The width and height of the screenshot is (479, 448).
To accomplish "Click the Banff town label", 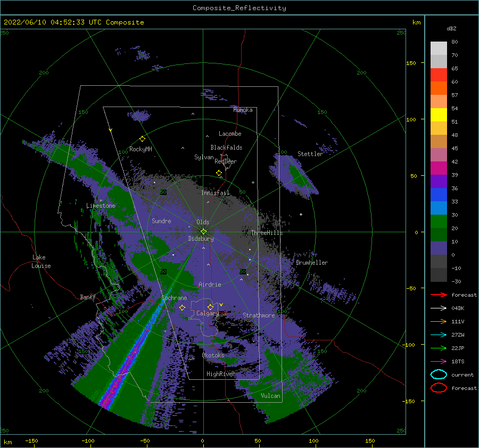I will click(88, 297).
